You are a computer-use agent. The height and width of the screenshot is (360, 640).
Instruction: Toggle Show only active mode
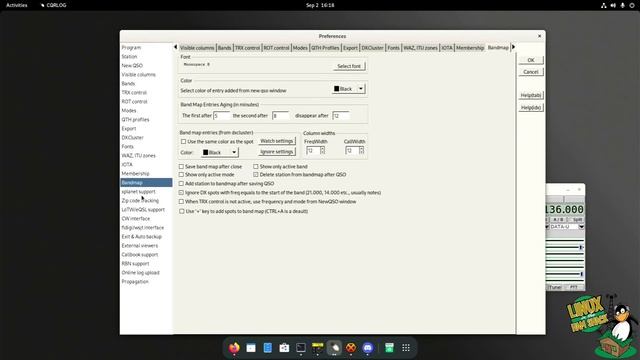click(181, 175)
